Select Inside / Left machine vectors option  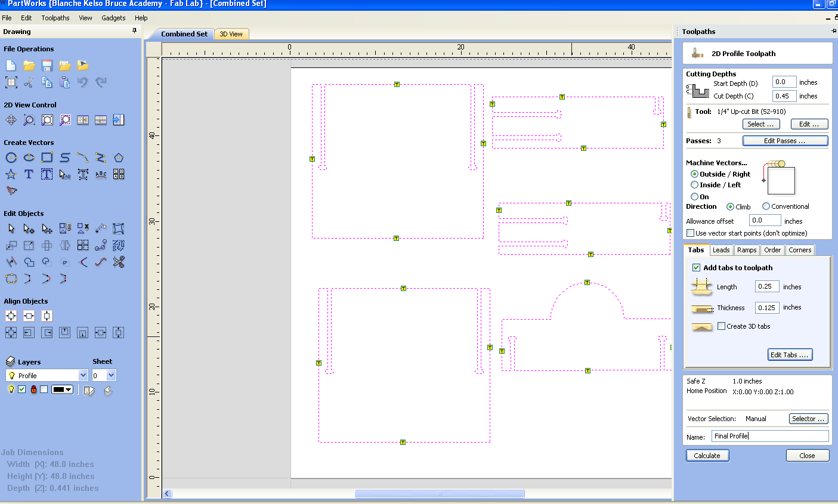[x=694, y=185]
